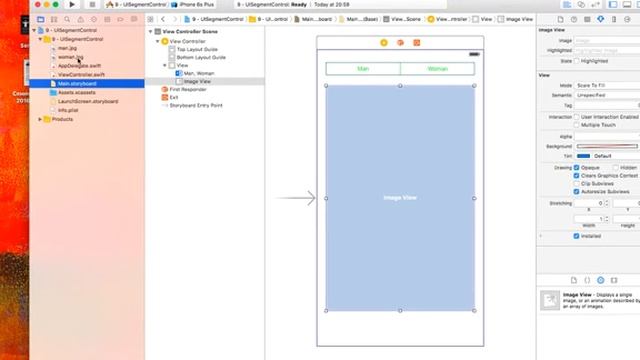This screenshot has height=360, width=640.
Task: Open the Project navigator folder icon
Action: [40, 19]
